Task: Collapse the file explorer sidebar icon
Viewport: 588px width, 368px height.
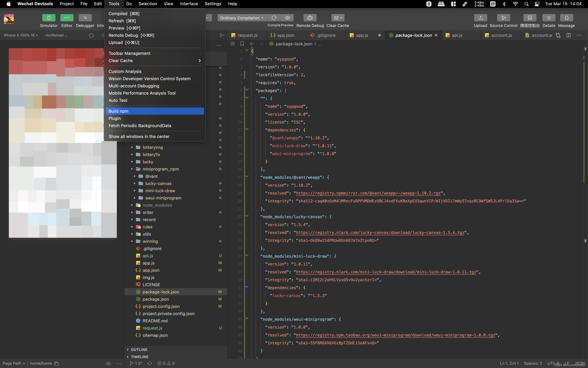Action: (222, 35)
